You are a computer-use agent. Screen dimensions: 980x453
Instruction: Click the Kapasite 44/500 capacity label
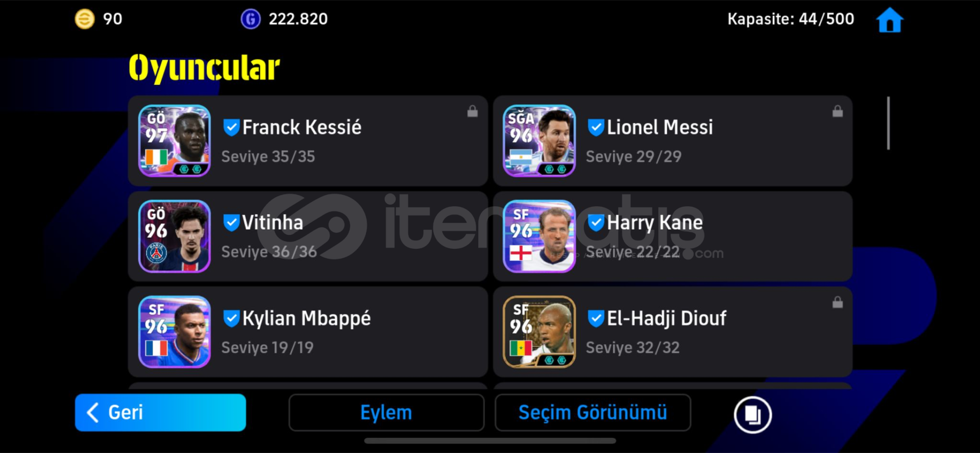click(x=791, y=19)
